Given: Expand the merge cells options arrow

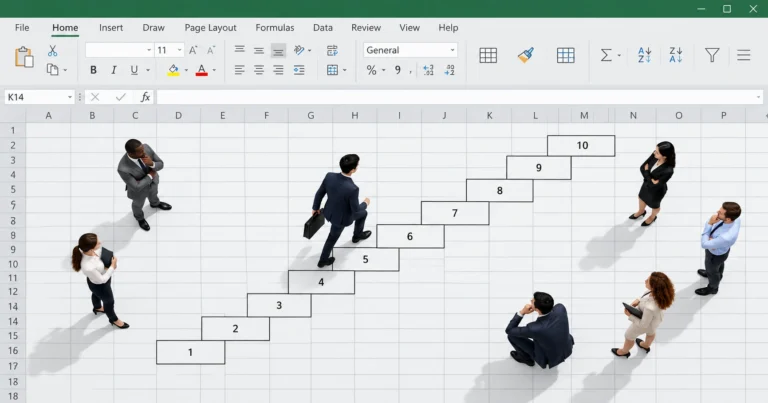Looking at the screenshot, I should (x=345, y=71).
